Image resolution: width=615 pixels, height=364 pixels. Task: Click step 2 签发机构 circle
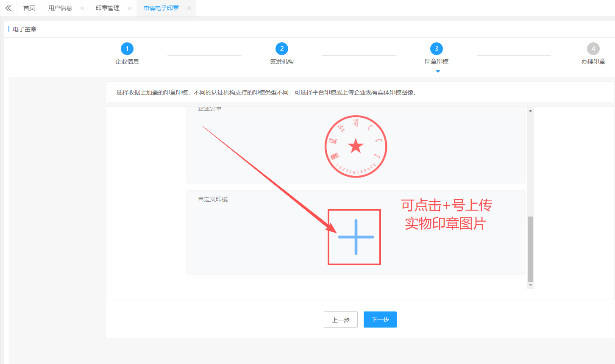[x=282, y=49]
